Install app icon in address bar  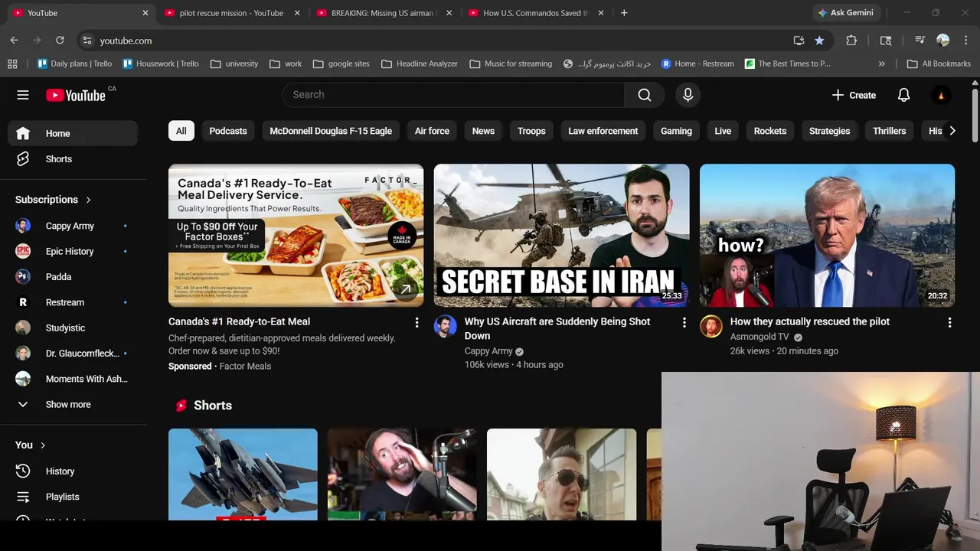coord(799,40)
